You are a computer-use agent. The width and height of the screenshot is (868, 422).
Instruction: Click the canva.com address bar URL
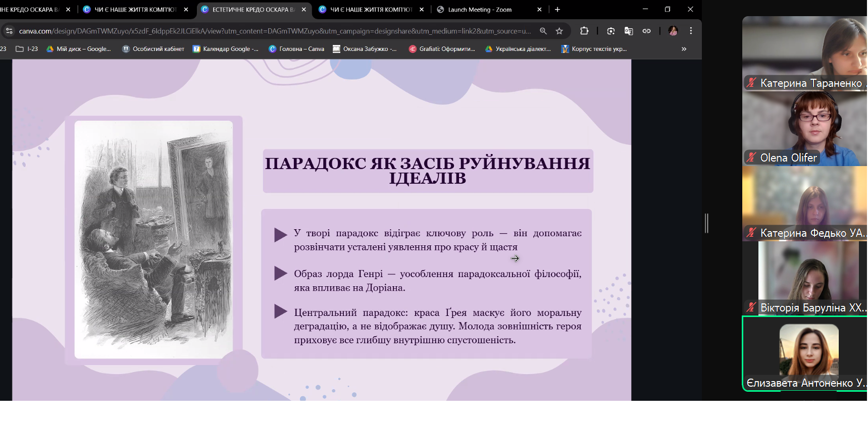point(275,31)
